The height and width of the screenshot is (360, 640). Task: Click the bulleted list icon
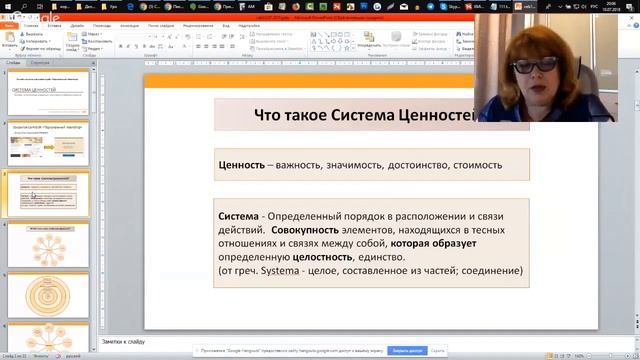click(199, 37)
